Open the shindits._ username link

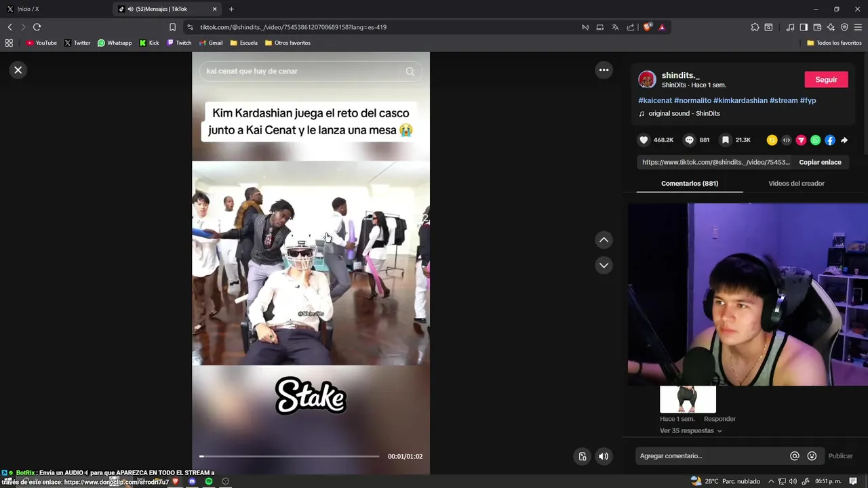coord(680,75)
